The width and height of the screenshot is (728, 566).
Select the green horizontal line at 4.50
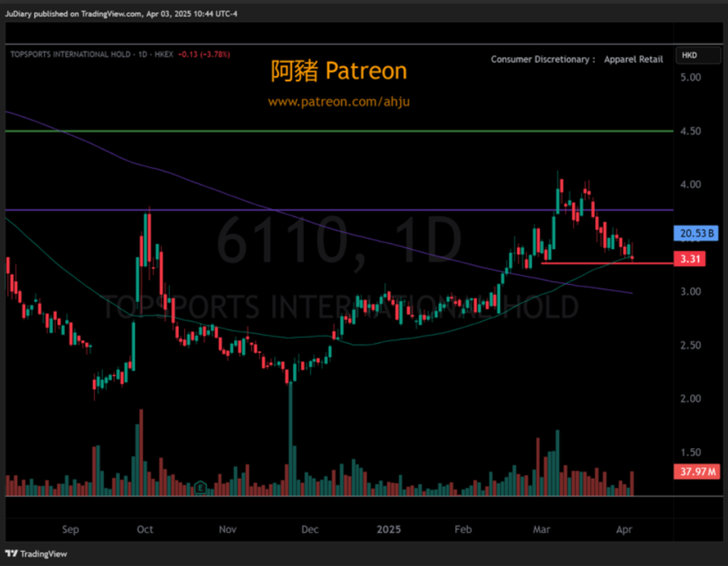pyautogui.click(x=321, y=131)
